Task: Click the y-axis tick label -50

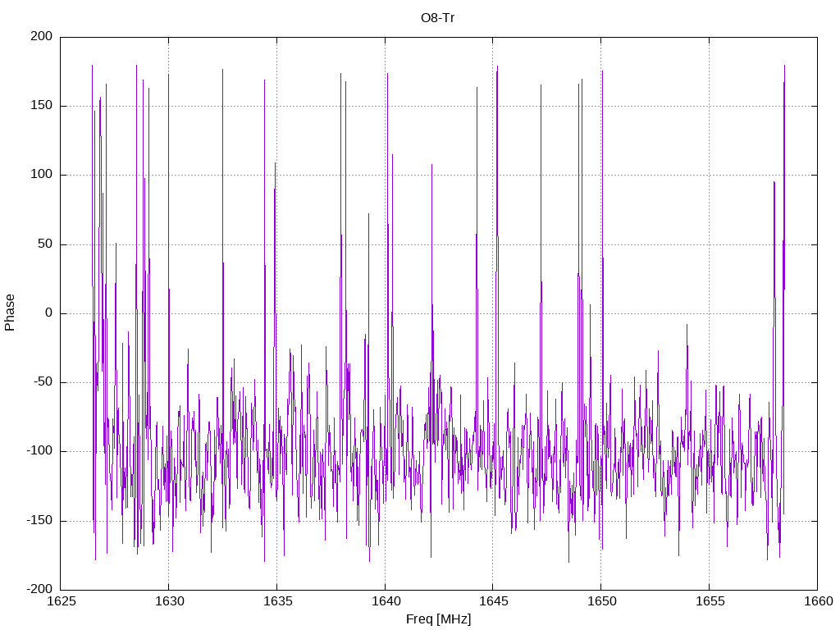Action: click(x=43, y=382)
